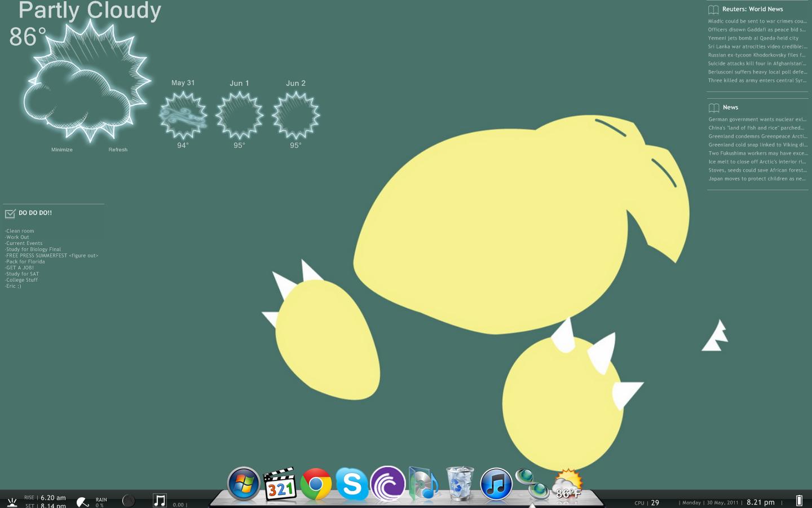The height and width of the screenshot is (508, 812).
Task: Click the book icon beside News header
Action: (x=714, y=108)
